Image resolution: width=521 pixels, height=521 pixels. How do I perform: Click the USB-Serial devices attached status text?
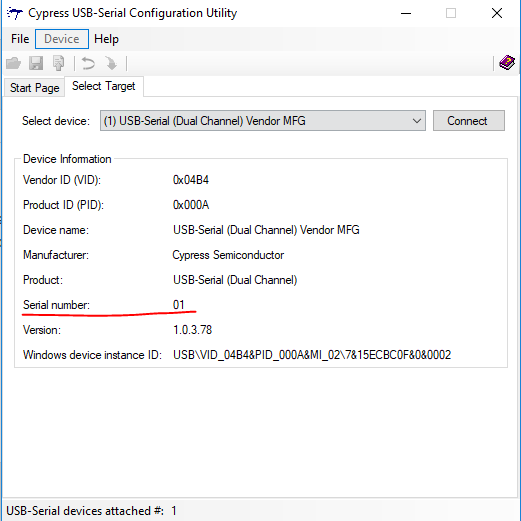coord(91,511)
